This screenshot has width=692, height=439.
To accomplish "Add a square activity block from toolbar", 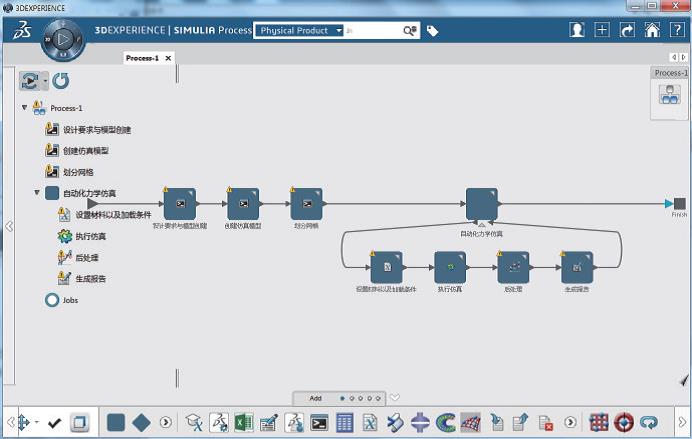I will 116,423.
